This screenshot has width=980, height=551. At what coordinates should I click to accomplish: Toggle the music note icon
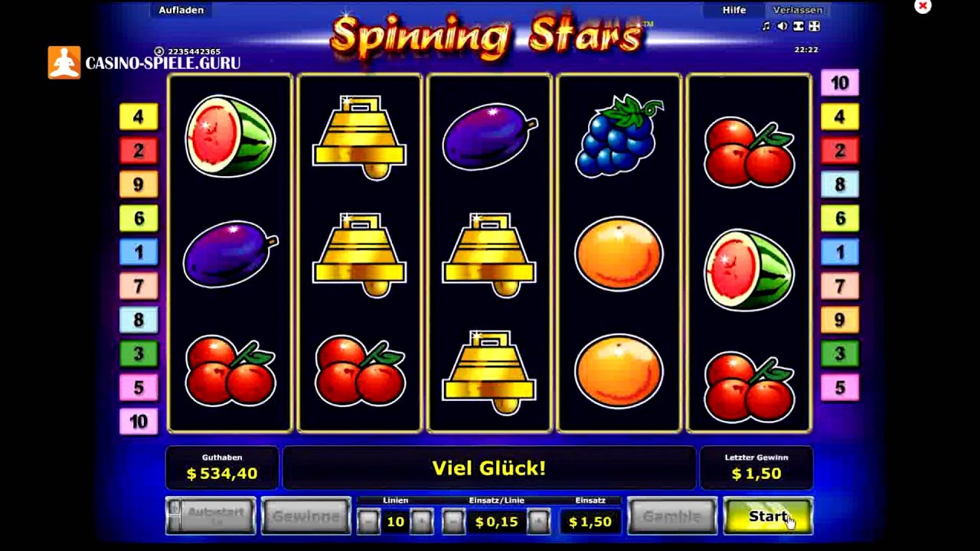click(766, 26)
